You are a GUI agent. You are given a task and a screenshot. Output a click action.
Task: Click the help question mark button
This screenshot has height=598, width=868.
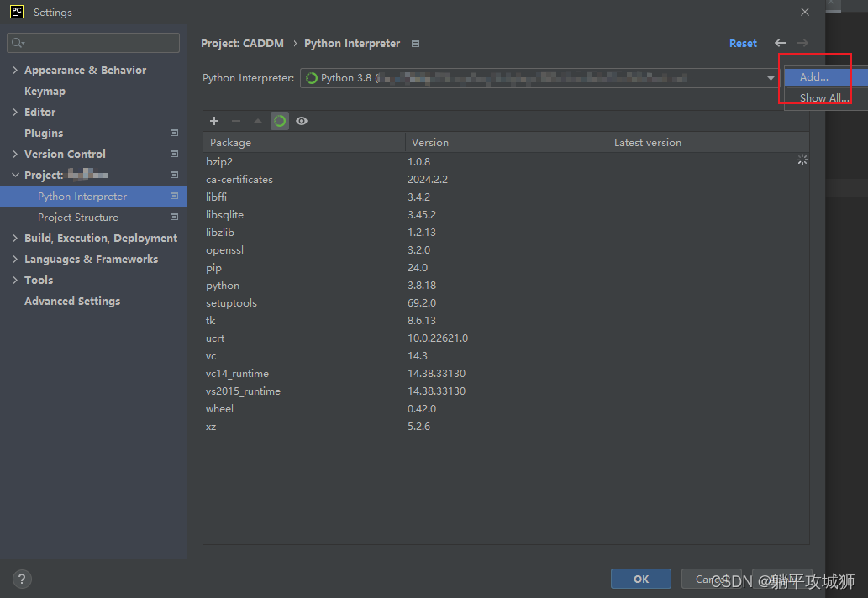22,580
